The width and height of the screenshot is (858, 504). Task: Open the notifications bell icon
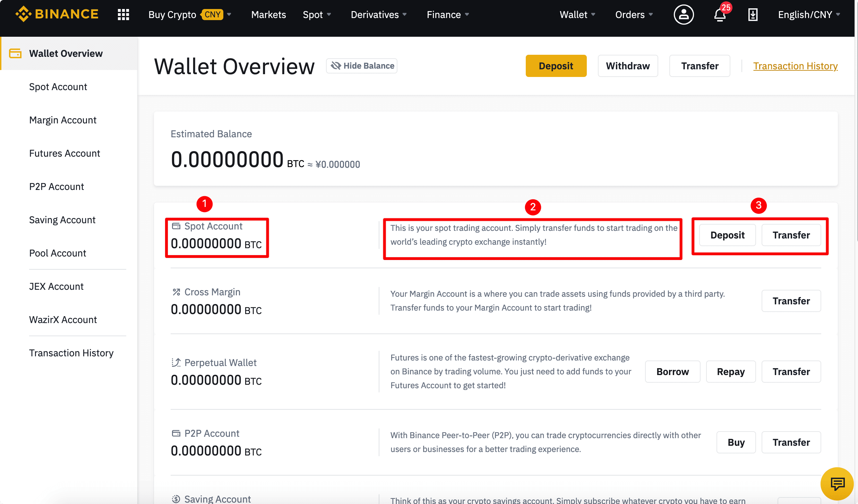click(x=720, y=15)
